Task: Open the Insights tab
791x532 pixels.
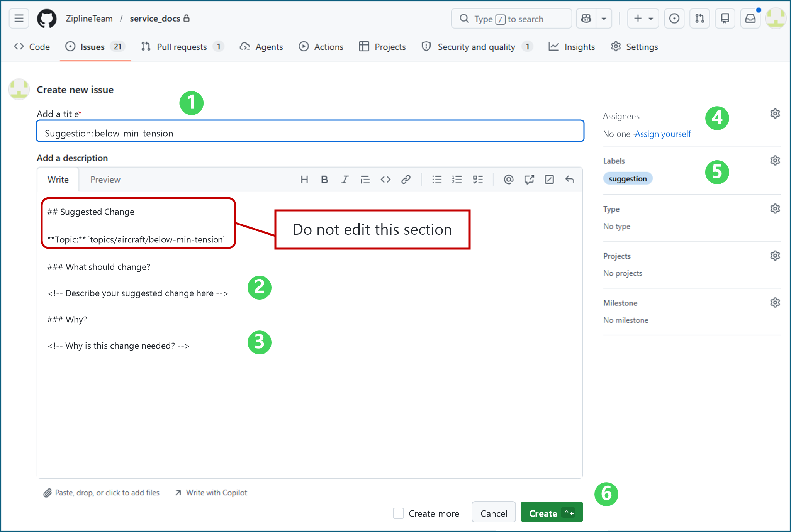Action: coord(572,47)
